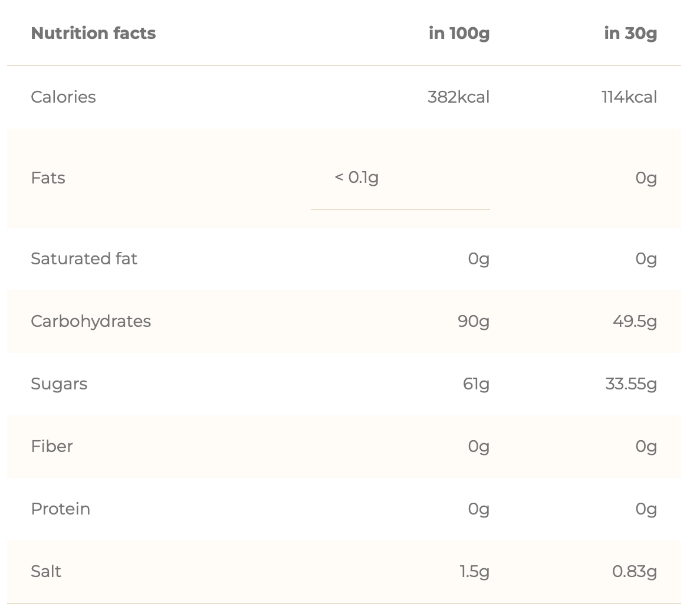This screenshot has height=616, width=690.
Task: Click the 49.5g carbohydrates value
Action: (x=634, y=321)
